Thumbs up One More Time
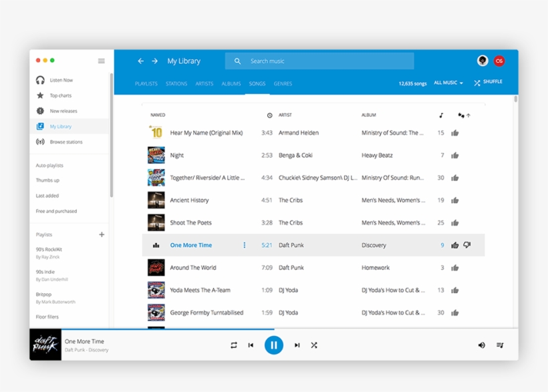Viewport: 548px width, 392px height. (x=454, y=245)
